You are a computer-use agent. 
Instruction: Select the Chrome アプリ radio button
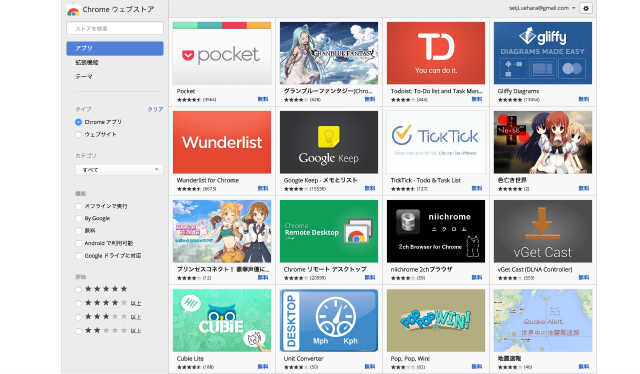[78, 122]
